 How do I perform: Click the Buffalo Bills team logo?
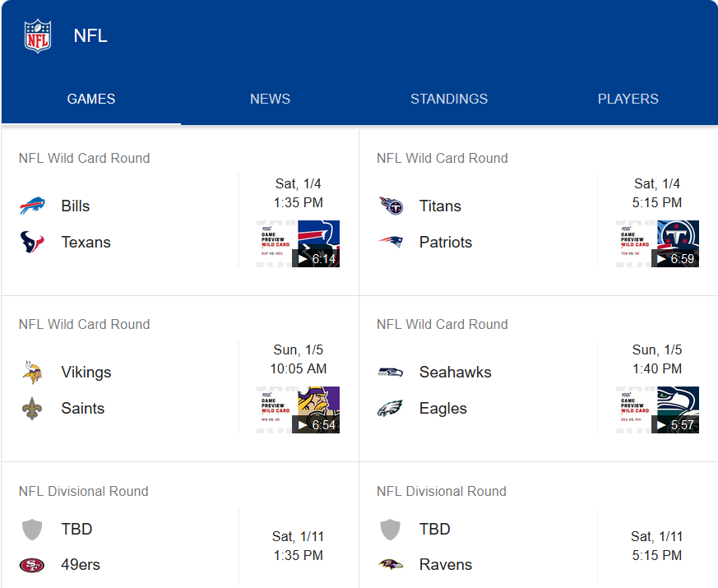coord(32,206)
